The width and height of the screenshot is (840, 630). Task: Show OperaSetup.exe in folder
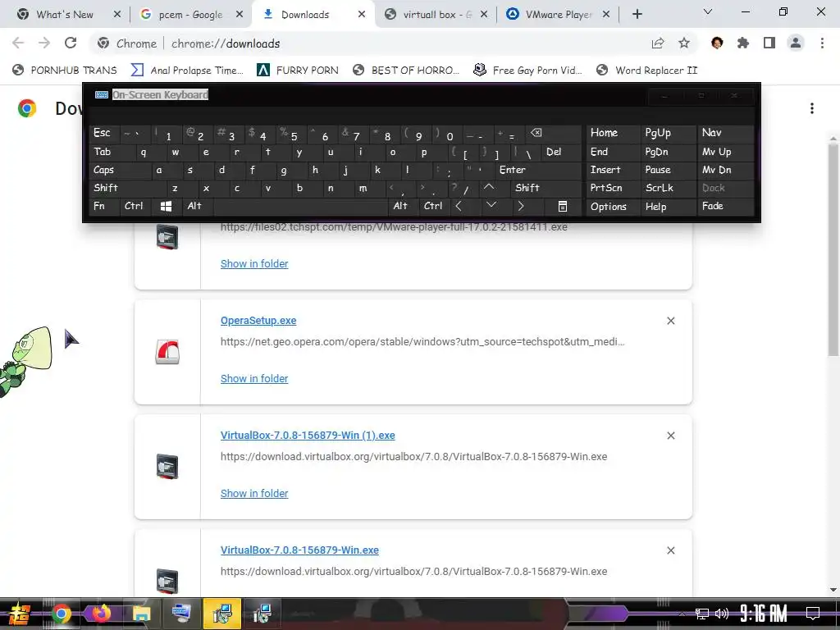254,379
